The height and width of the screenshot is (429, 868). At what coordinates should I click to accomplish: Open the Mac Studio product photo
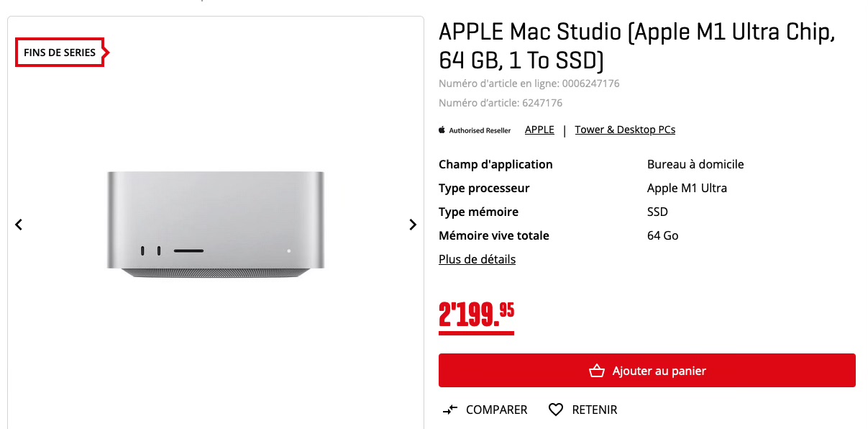216,224
